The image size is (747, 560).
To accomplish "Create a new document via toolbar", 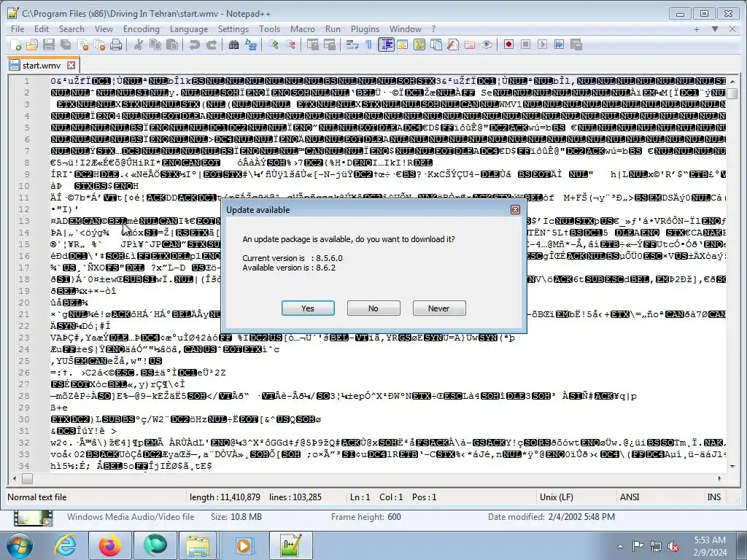I will tap(15, 44).
